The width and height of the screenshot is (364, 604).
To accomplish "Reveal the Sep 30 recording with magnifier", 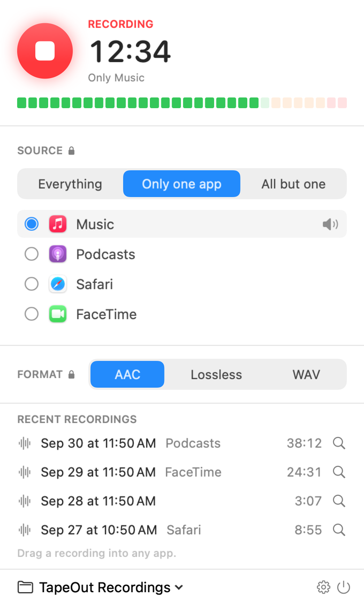I will tap(339, 443).
